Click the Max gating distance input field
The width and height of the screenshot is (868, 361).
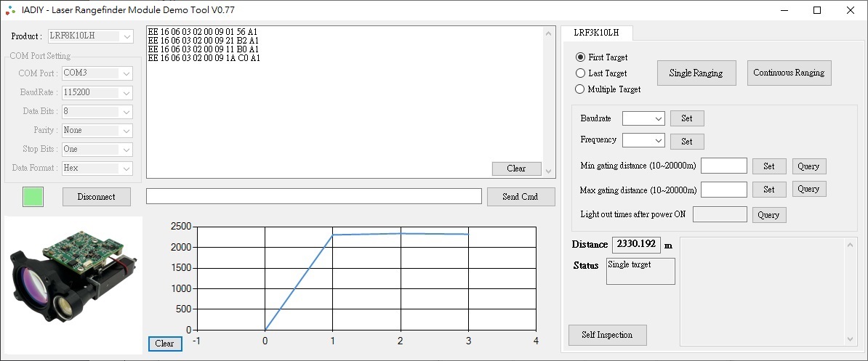(723, 190)
